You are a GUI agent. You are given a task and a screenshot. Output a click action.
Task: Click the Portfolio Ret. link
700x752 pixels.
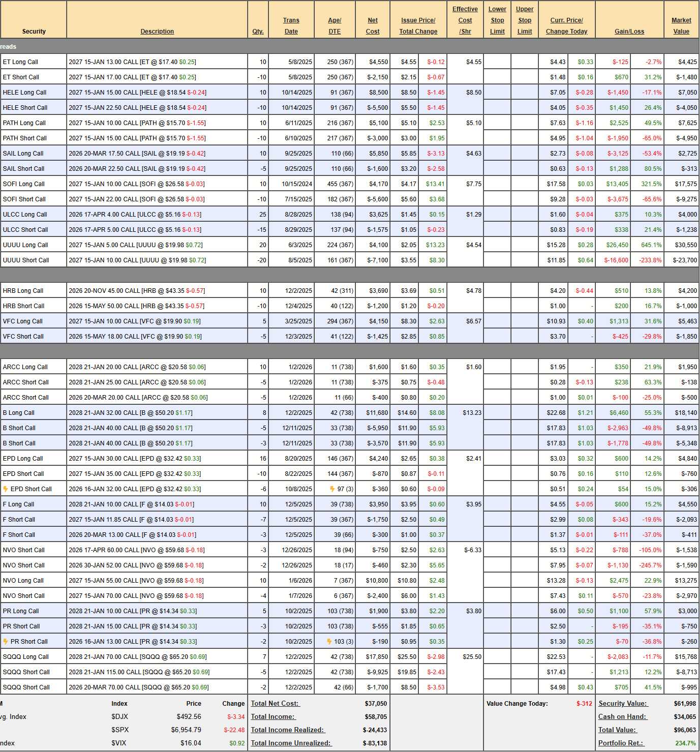(x=621, y=743)
